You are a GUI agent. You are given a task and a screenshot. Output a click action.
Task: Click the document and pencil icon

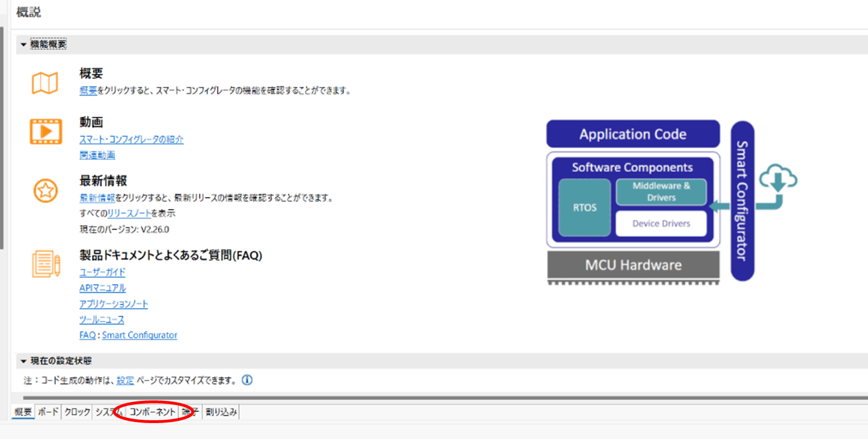tap(46, 264)
